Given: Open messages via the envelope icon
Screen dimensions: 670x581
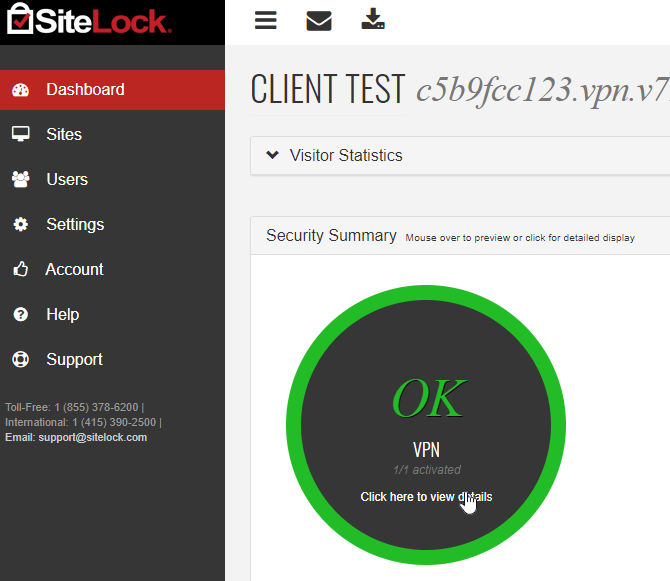Looking at the screenshot, I should point(319,20).
